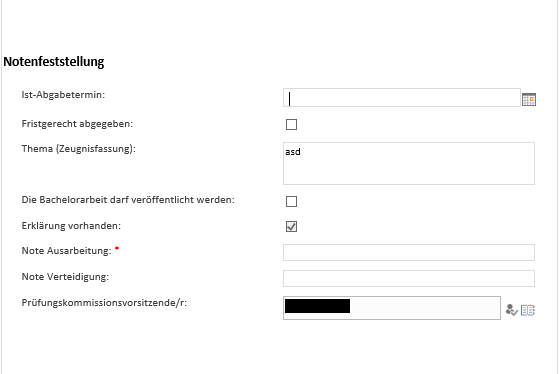Screen dimensions: 560x374
Task: Click the Prüfungskommissionsvorsitzende/r people picker field
Action: 391,308
